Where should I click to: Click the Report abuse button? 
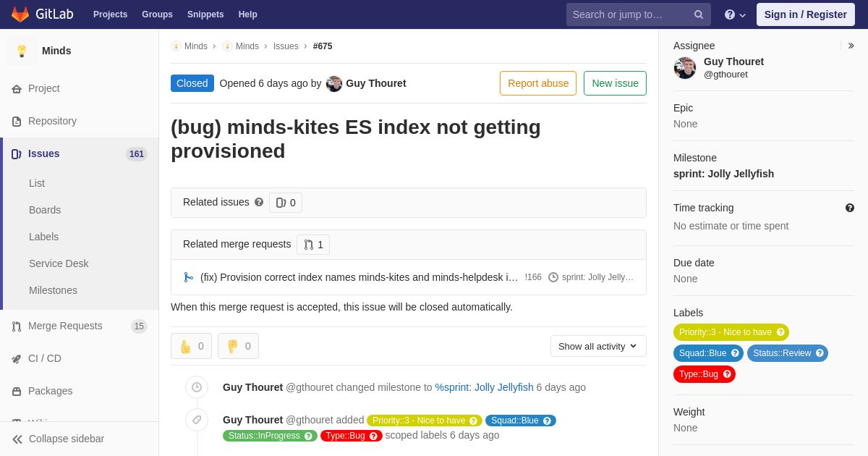point(538,83)
